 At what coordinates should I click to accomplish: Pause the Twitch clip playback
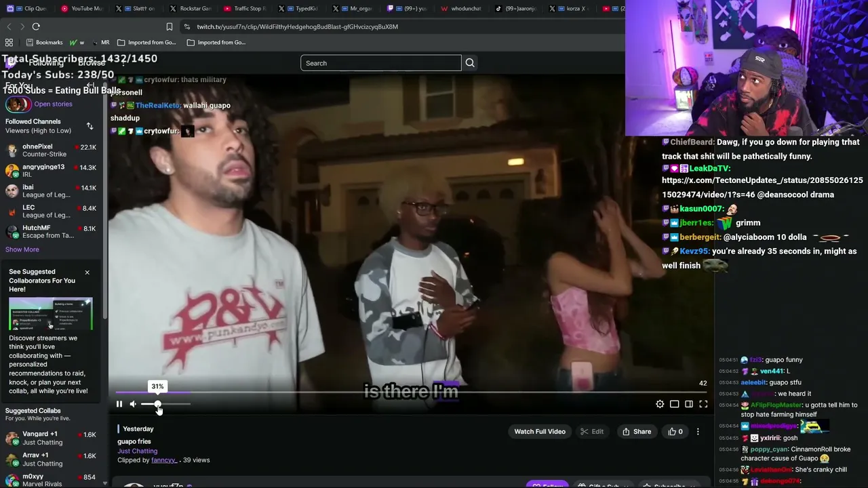click(x=119, y=404)
